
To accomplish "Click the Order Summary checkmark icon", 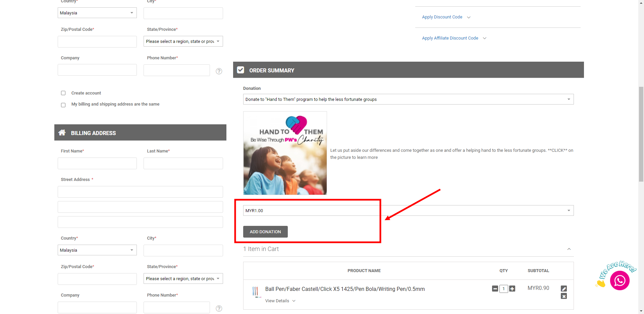I will (240, 70).
